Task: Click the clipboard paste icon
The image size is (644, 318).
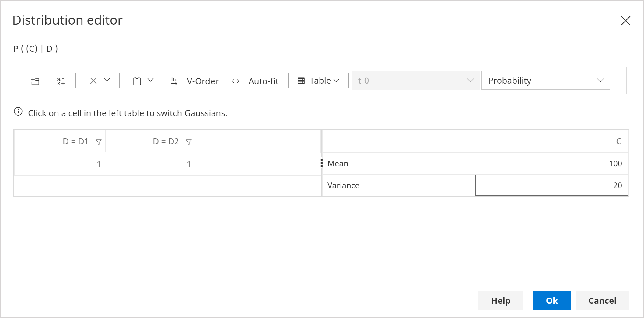Action: [137, 81]
